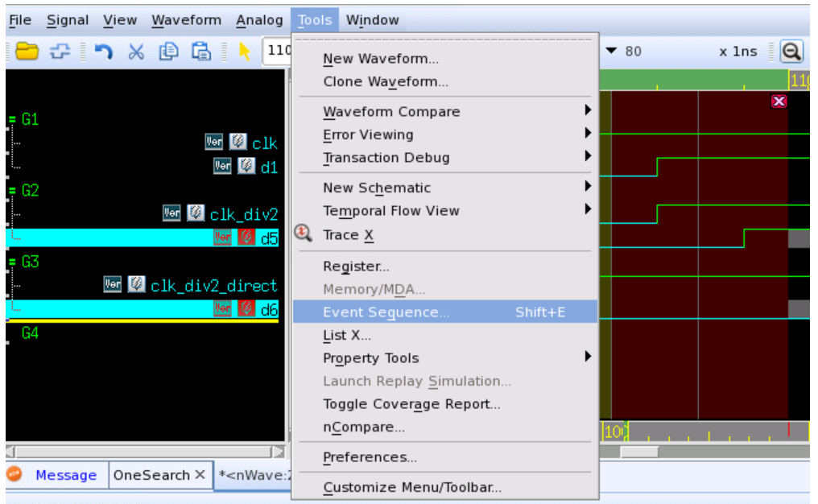This screenshot has height=504, width=818.
Task: Click the red Ver icon beside d5
Action: (x=222, y=238)
